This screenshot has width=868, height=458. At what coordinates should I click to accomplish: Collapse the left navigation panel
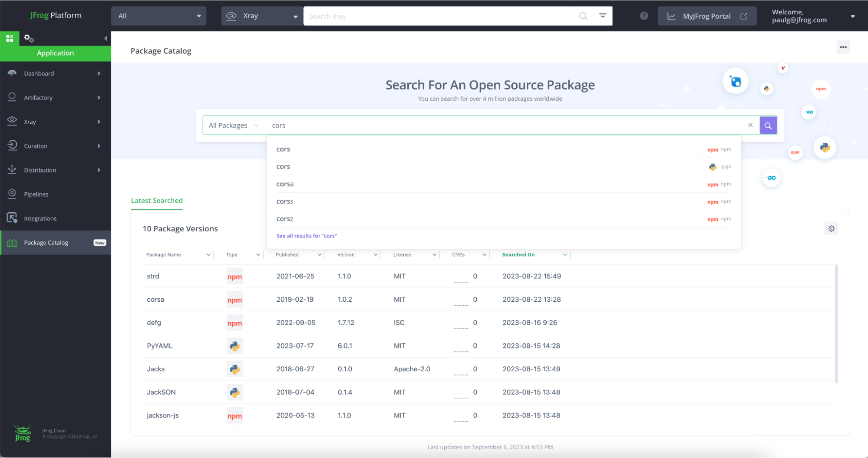point(105,38)
